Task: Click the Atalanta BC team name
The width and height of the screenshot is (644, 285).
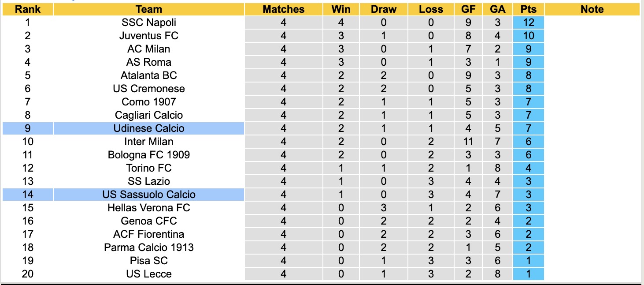Action: tap(149, 75)
